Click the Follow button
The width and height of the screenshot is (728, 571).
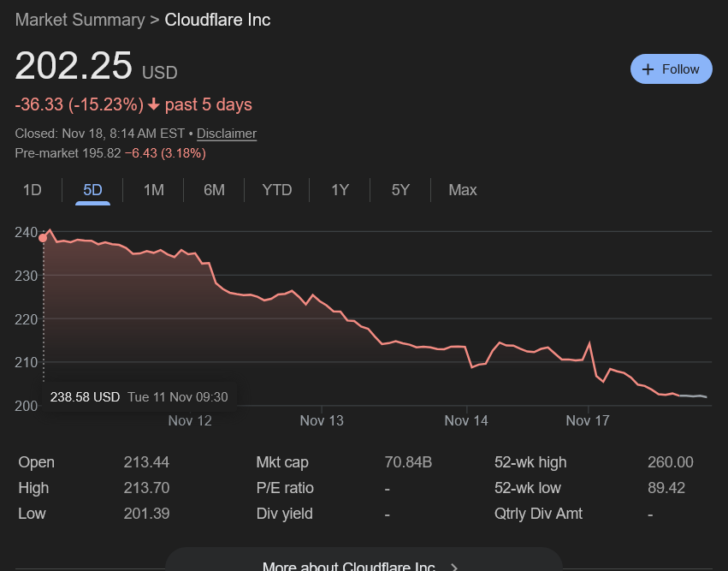click(671, 69)
